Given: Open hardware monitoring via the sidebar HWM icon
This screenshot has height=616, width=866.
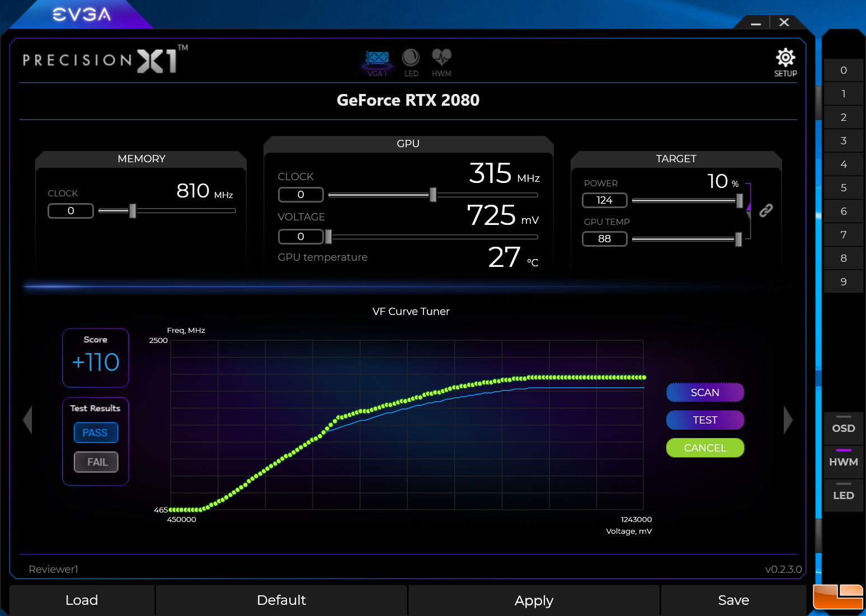Looking at the screenshot, I should pyautogui.click(x=843, y=462).
